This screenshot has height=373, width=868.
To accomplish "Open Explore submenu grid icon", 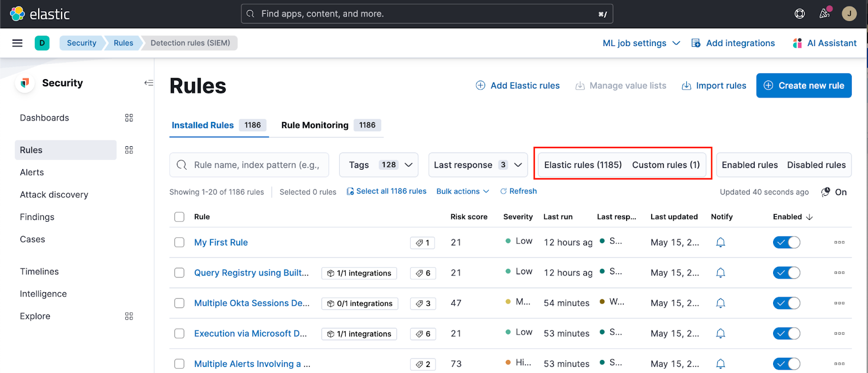I will coord(129,316).
